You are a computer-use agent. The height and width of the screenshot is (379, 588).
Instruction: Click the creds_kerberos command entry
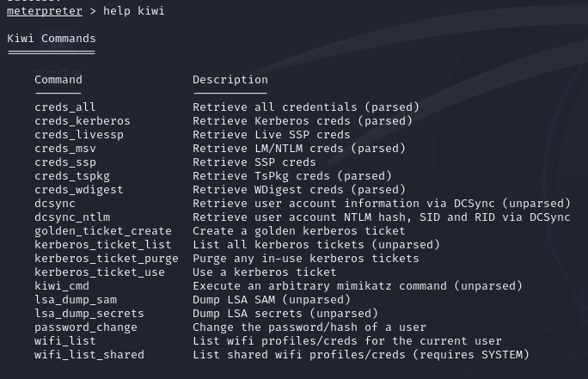point(83,121)
